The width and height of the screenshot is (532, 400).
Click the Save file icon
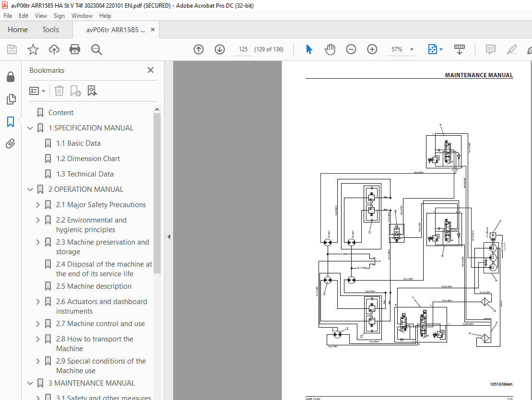[x=12, y=49]
